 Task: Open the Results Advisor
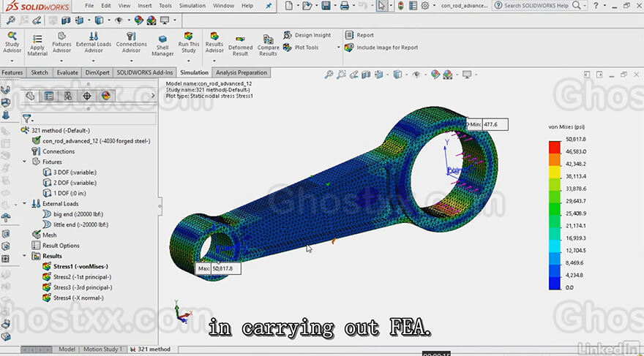[214, 42]
